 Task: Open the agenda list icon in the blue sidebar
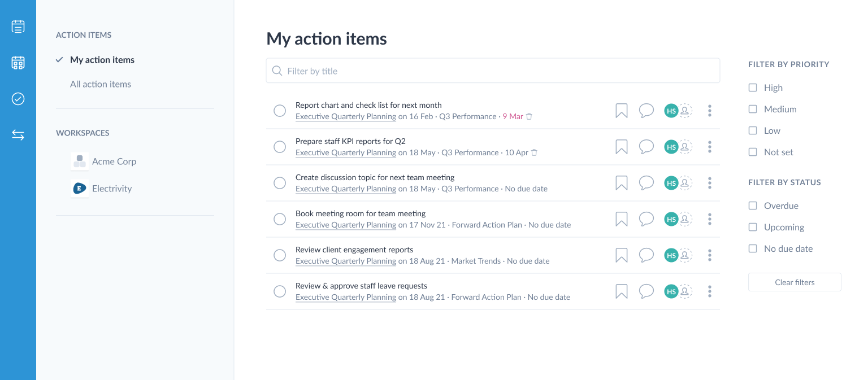(18, 27)
